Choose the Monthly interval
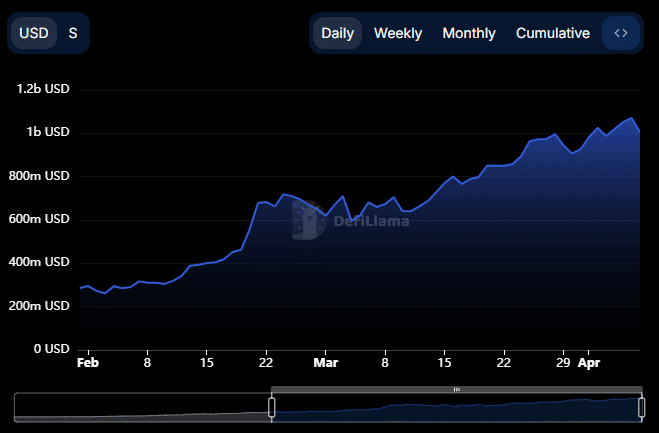 (468, 33)
